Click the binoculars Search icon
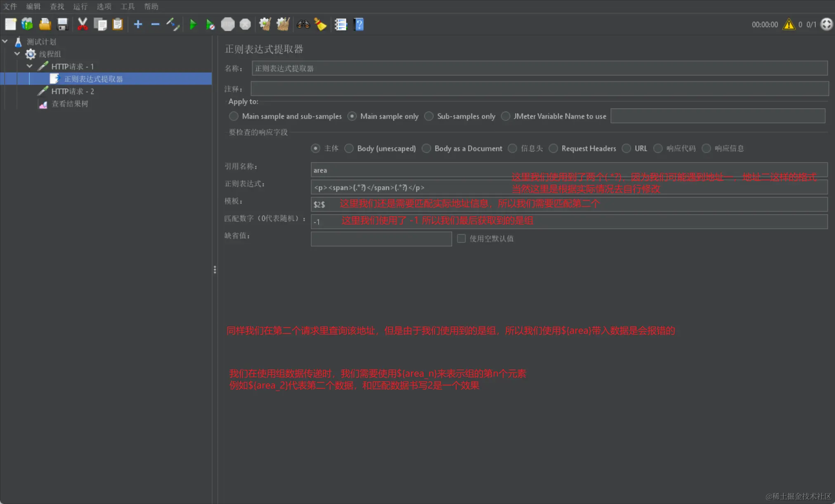 [303, 24]
